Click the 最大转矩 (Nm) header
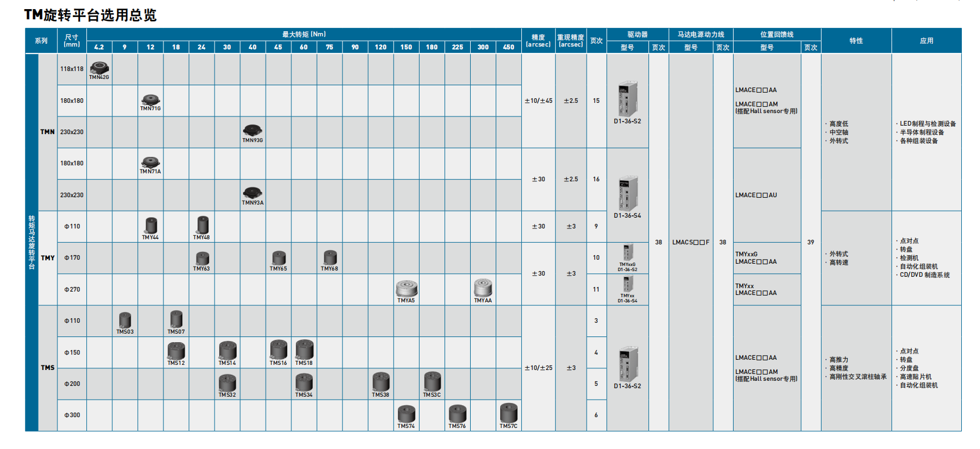The image size is (980, 449). 304,34
